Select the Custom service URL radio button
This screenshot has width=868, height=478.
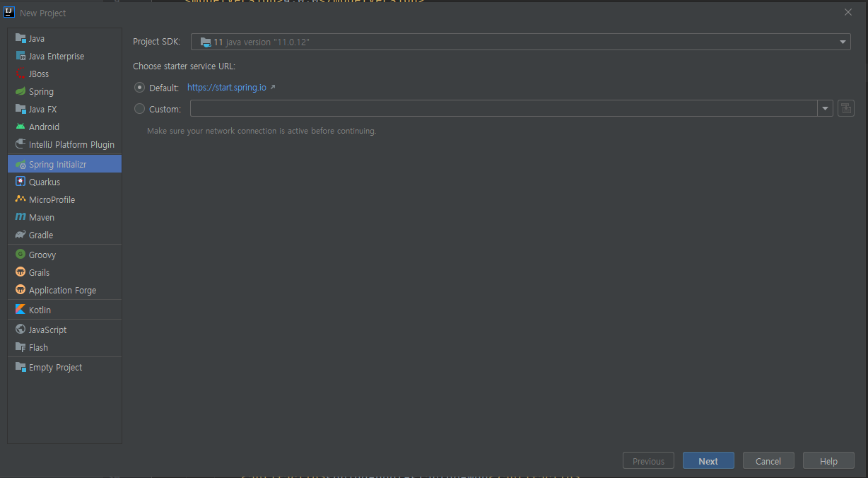pyautogui.click(x=139, y=109)
